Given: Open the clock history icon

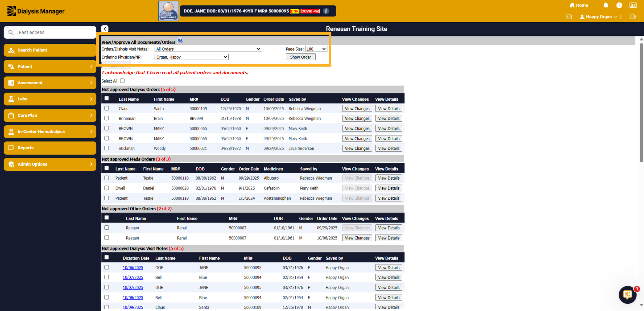Looking at the screenshot, I should click(619, 5).
